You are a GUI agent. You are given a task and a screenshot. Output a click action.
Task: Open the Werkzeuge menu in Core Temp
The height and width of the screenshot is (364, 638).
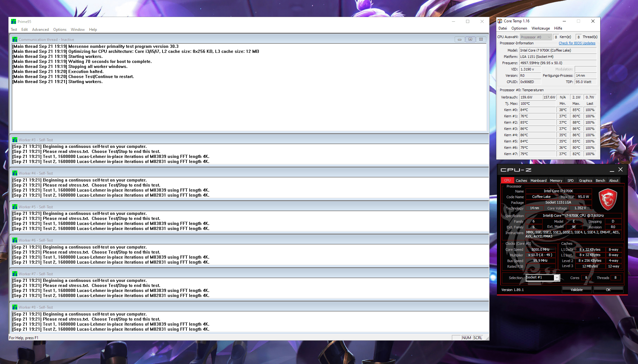tap(540, 28)
